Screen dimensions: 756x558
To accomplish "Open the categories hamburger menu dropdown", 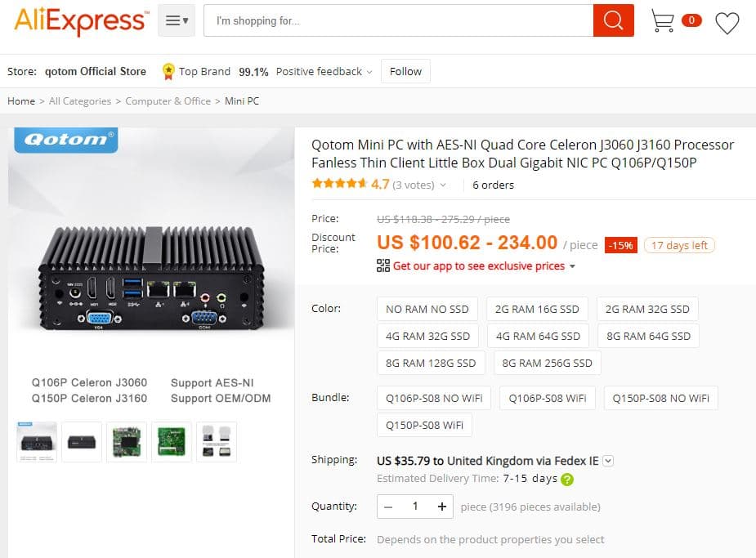I will coord(177,21).
